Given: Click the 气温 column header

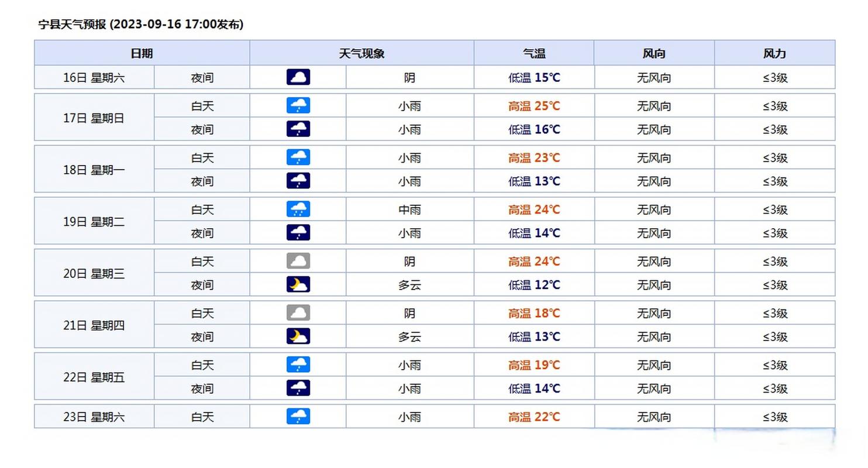Looking at the screenshot, I should (533, 53).
